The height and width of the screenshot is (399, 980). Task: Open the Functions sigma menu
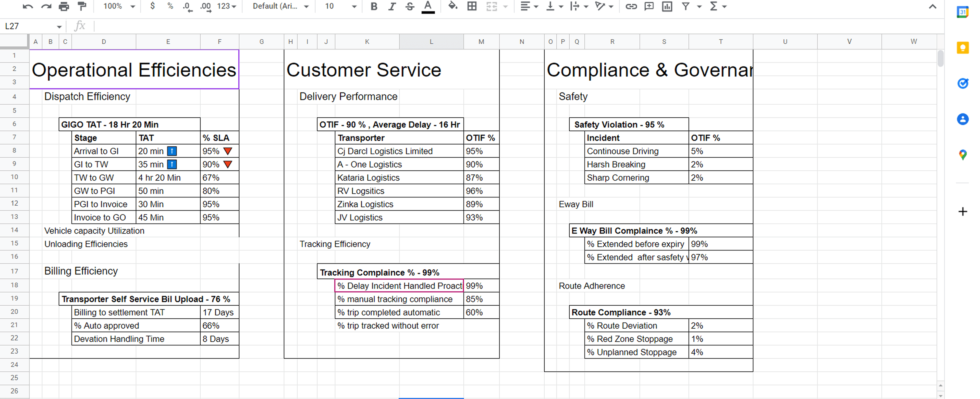click(717, 6)
